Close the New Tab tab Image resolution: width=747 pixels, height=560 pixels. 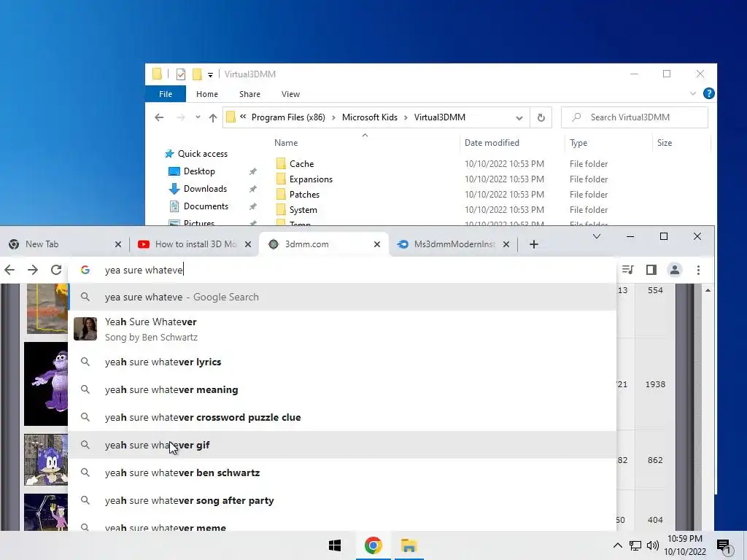coord(118,244)
